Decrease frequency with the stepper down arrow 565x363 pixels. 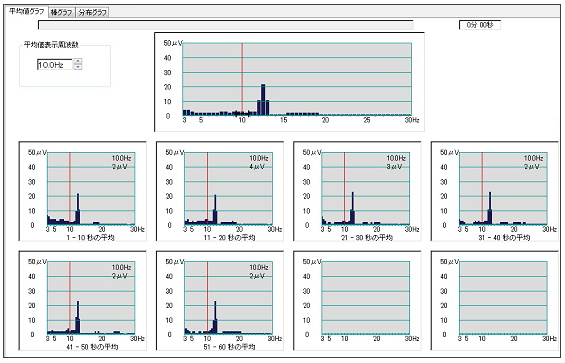[x=77, y=67]
